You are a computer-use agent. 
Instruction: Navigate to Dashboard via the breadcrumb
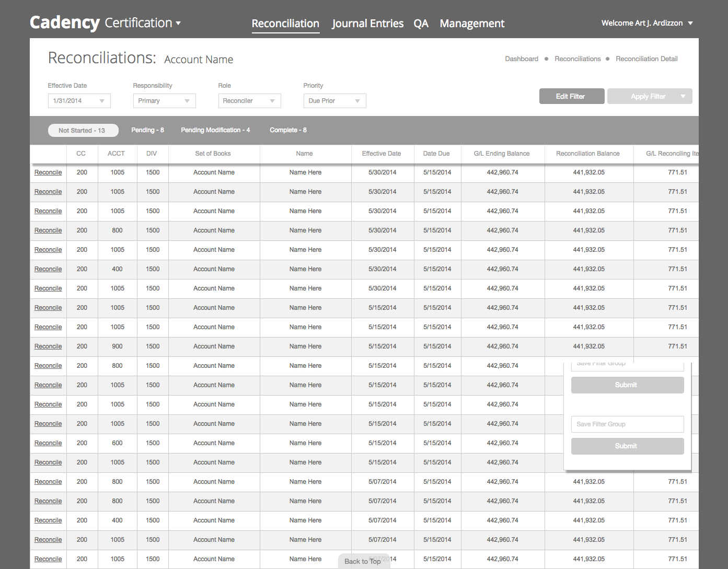pyautogui.click(x=521, y=59)
